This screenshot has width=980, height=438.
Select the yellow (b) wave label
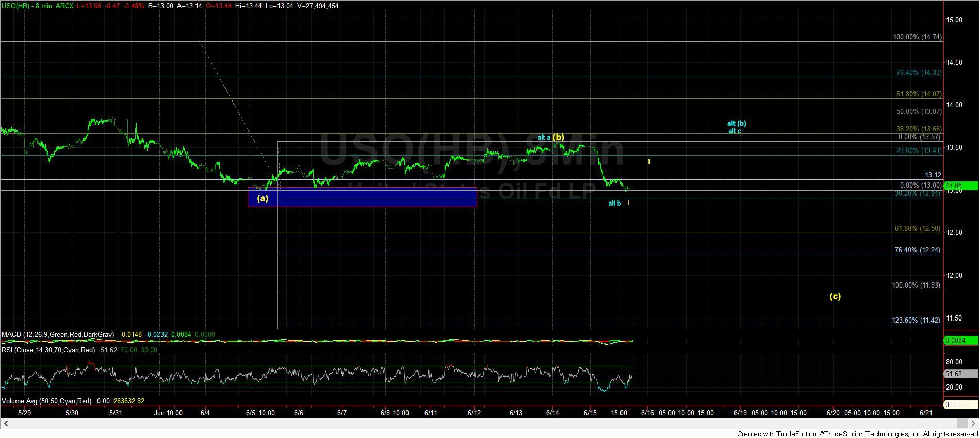click(558, 137)
